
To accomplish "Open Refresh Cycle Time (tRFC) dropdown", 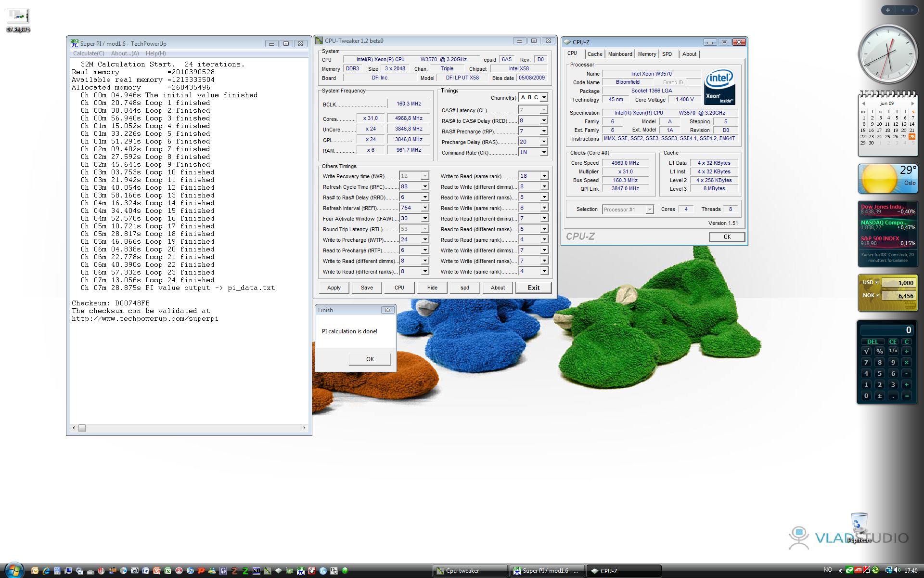I will pyautogui.click(x=424, y=186).
